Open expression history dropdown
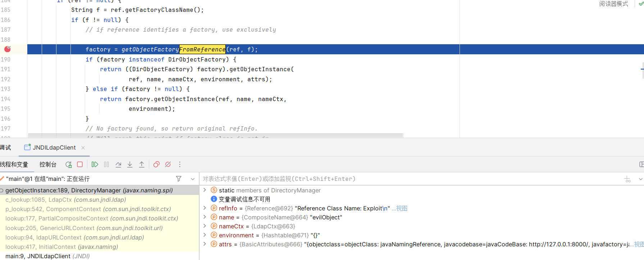Viewport: 644px width, 260px height. 640,179
